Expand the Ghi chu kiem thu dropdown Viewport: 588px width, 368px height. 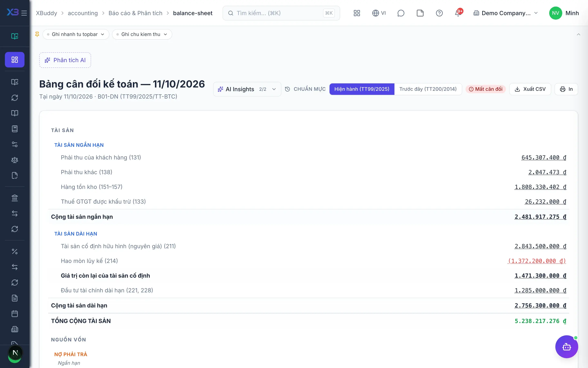click(142, 34)
